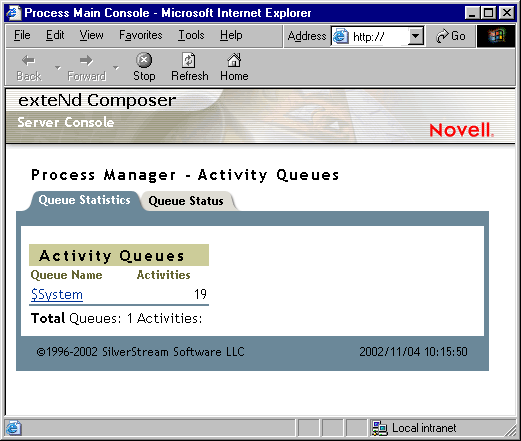Viewport: 521px width, 441px height.
Task: Switch to the Queue Statistics tab
Action: pyautogui.click(x=84, y=200)
